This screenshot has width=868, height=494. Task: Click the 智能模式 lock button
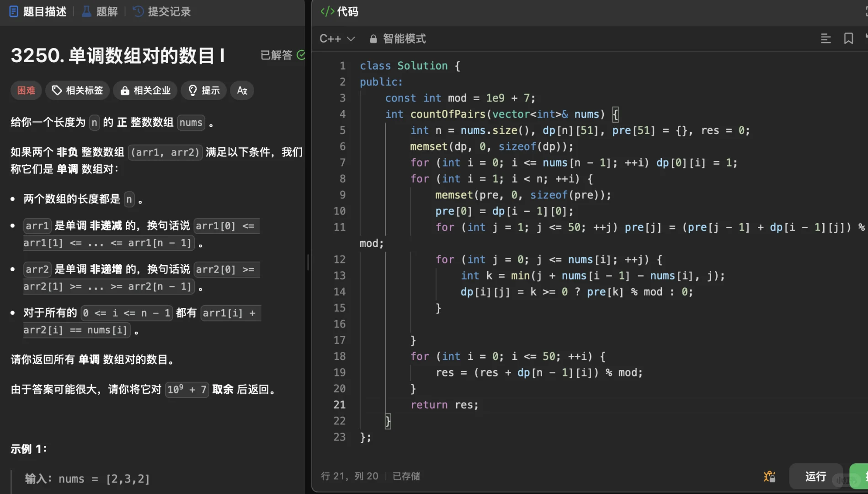point(397,39)
